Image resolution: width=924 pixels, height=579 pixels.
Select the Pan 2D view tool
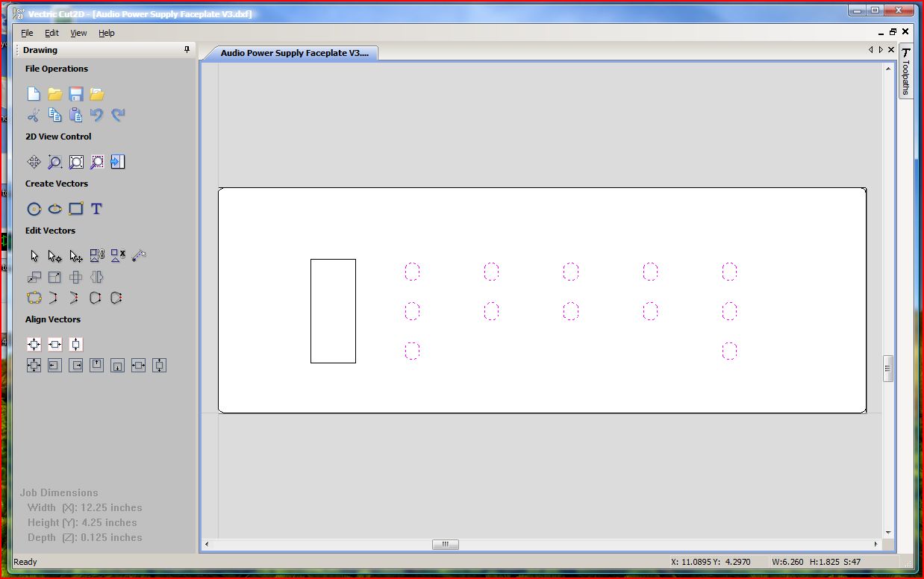[x=34, y=162]
